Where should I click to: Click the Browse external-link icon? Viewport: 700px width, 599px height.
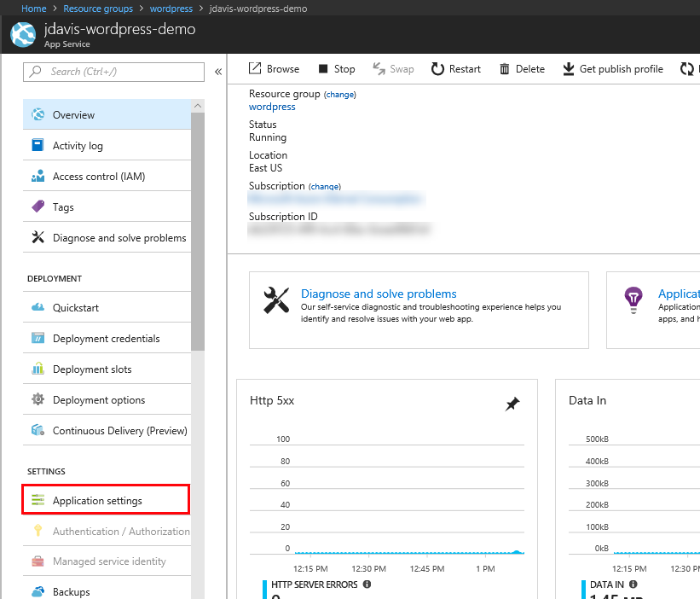(x=255, y=68)
